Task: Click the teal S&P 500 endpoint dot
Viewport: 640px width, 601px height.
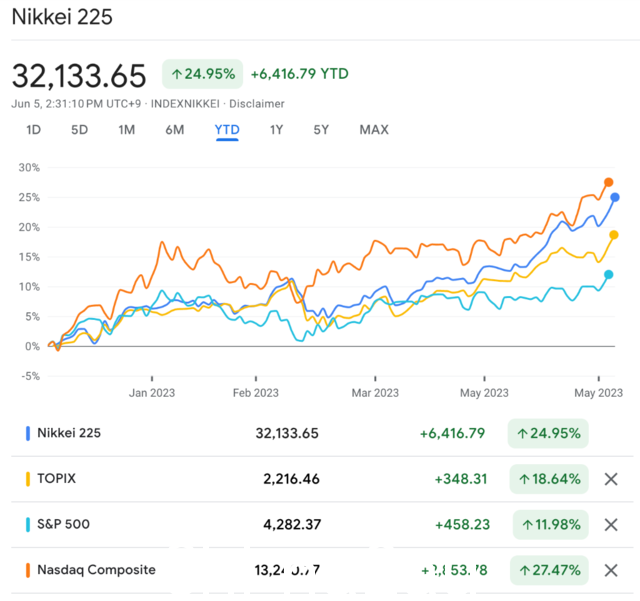Action: (608, 274)
